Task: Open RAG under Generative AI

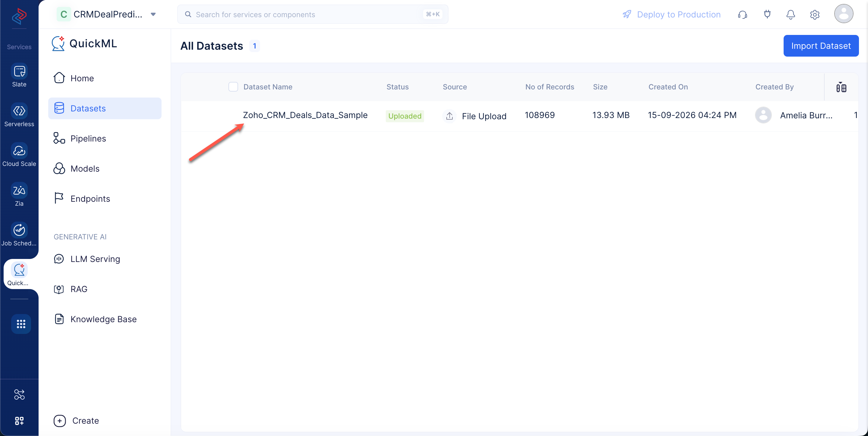Action: click(105, 289)
